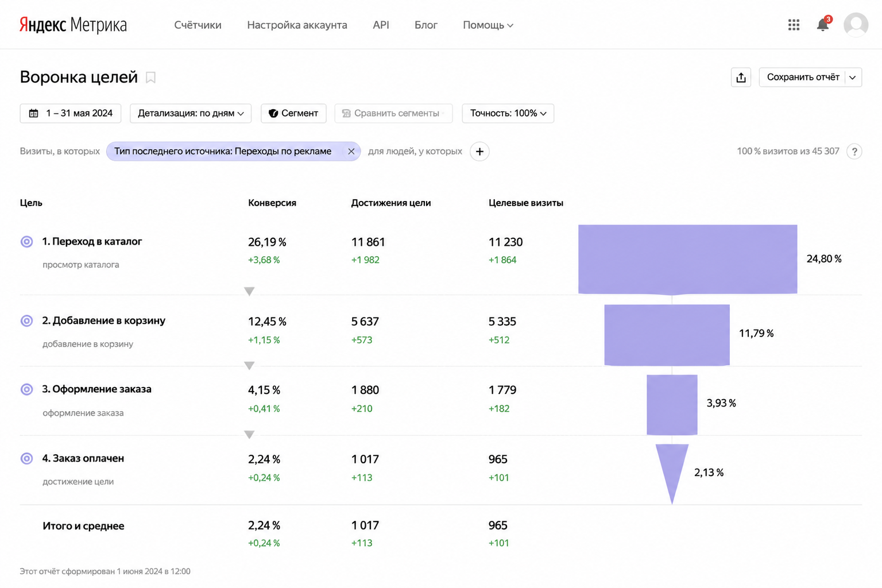Open the date range 1 – 31 мая 2024
Screen dimensions: 882x588
tap(71, 113)
